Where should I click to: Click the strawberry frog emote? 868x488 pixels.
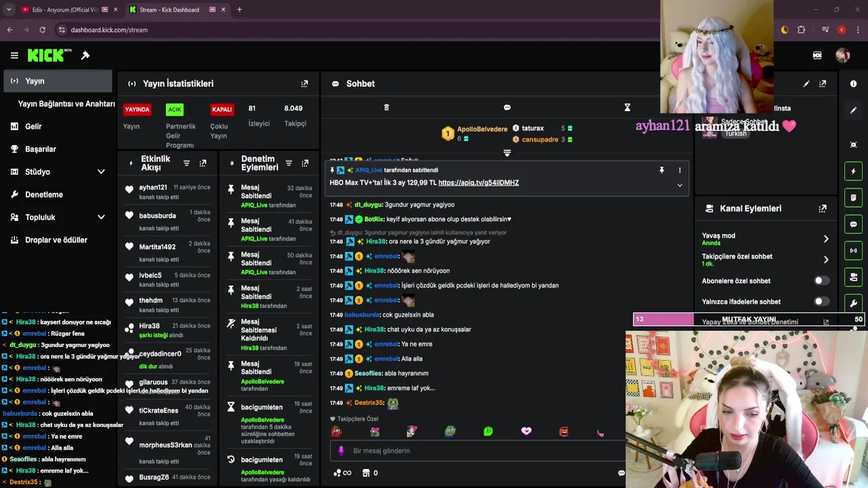[x=336, y=431]
